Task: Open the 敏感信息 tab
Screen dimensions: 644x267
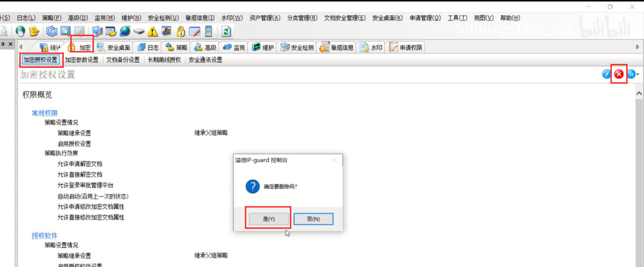Action: (337, 48)
